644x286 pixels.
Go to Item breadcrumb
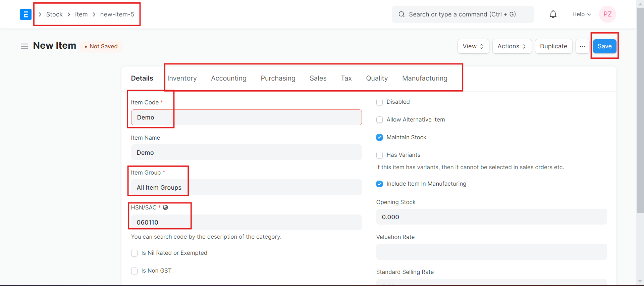tap(82, 14)
